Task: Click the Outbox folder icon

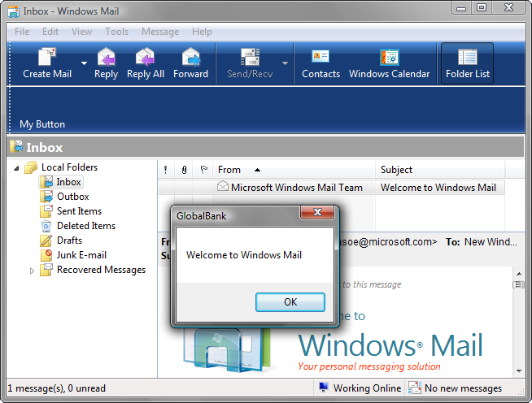Action: click(x=46, y=197)
